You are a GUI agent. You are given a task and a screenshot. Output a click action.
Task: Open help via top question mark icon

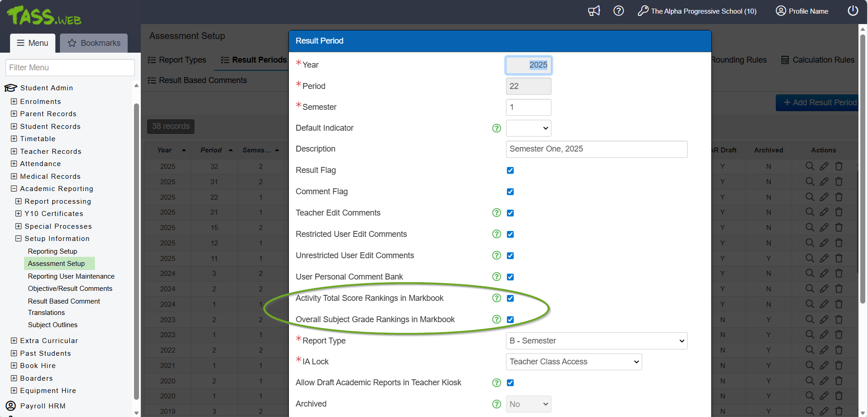(618, 11)
